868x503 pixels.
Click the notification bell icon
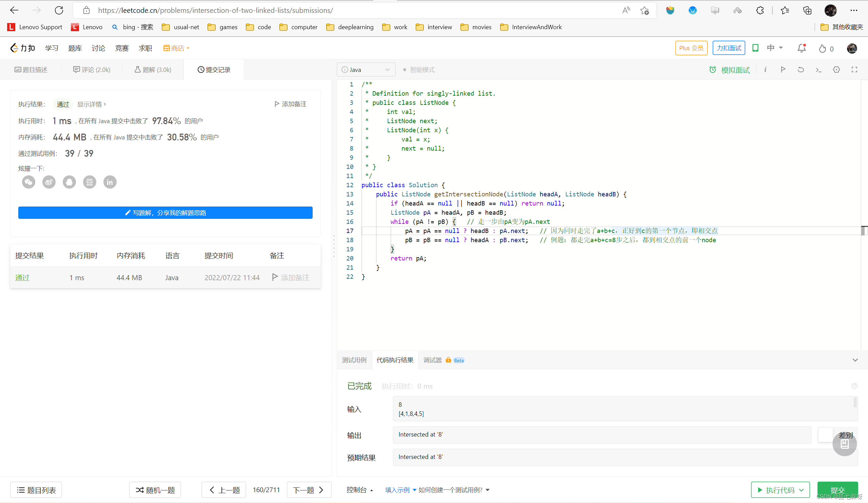pos(802,48)
